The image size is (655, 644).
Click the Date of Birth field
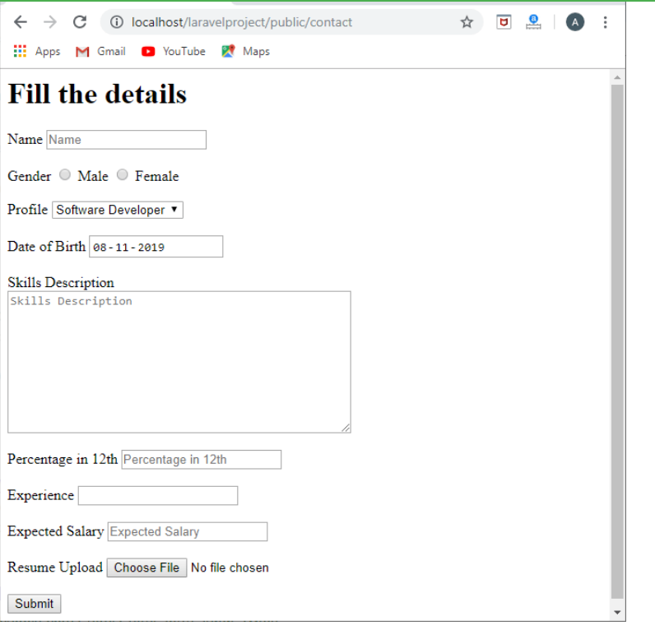(x=156, y=247)
